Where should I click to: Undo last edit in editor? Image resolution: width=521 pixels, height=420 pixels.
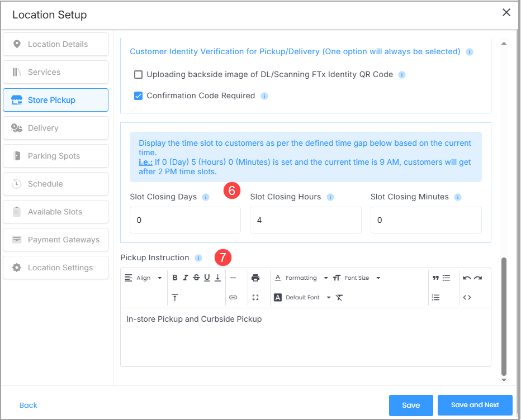[x=467, y=278]
